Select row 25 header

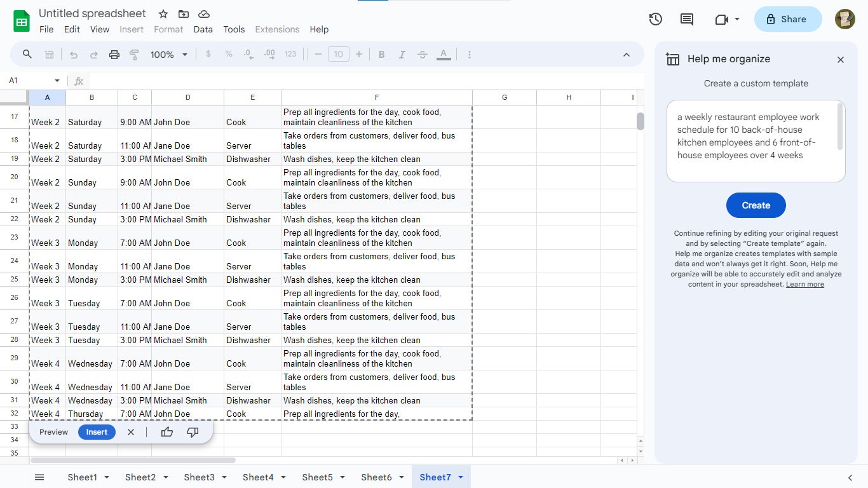pos(15,280)
